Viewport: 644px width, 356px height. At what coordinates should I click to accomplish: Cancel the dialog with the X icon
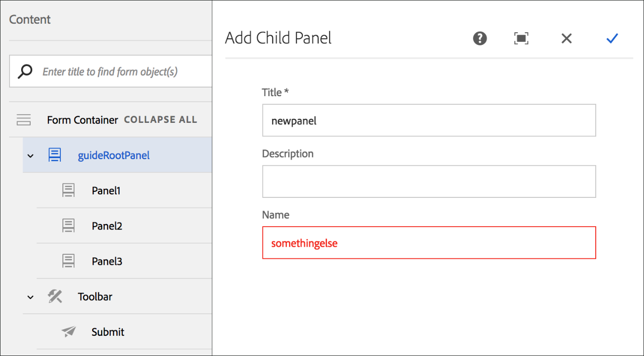[567, 38]
